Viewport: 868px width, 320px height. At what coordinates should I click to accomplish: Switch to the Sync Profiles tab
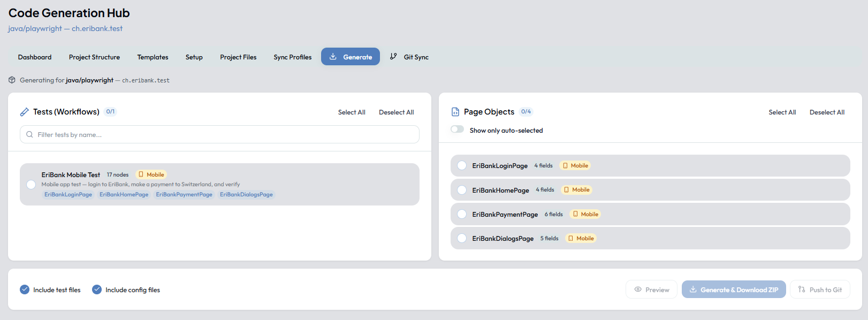[x=293, y=57]
